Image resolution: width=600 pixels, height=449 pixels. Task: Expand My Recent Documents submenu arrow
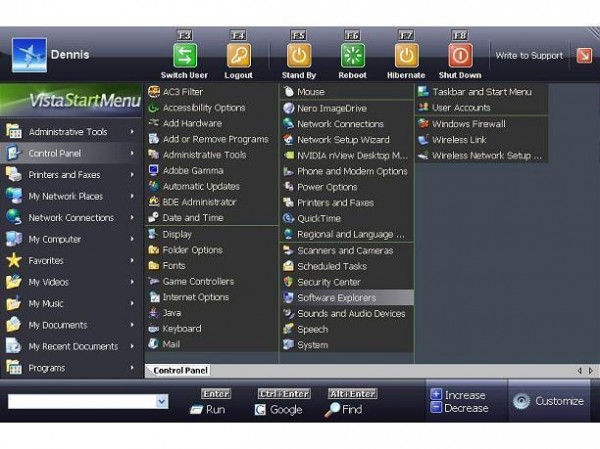pos(132,346)
